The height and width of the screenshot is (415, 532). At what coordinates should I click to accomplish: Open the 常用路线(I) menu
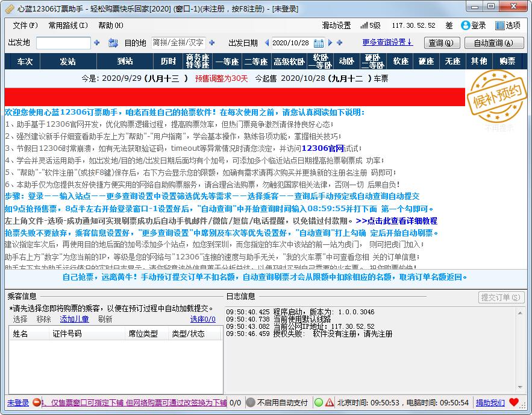tap(68, 25)
